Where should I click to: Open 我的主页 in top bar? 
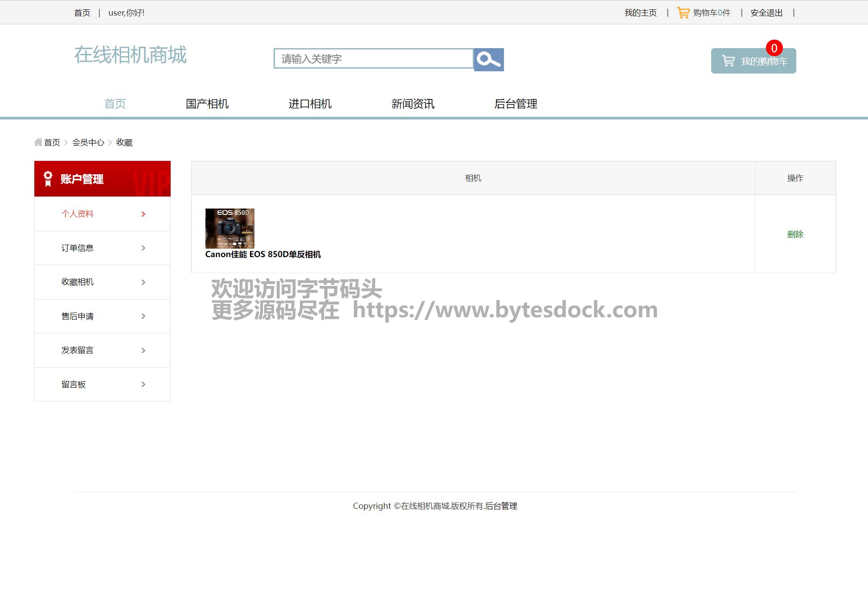[x=640, y=13]
